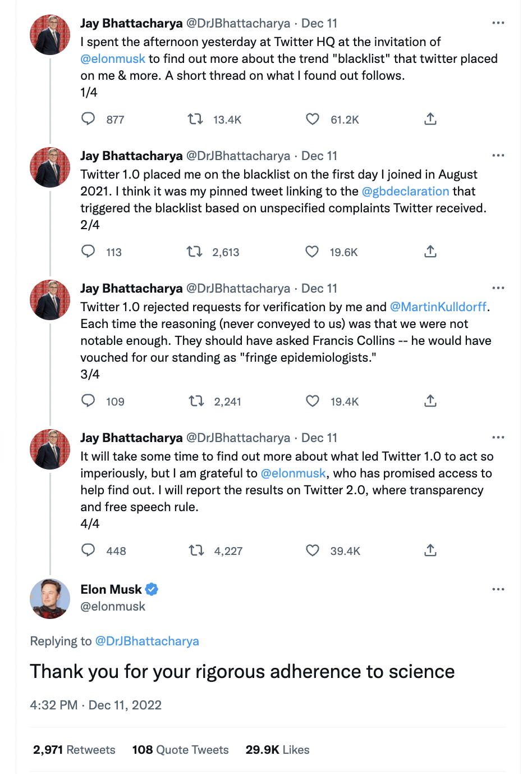Click the reply icon on tweet 1/4
Screen dimensions: 532x774
88,119
